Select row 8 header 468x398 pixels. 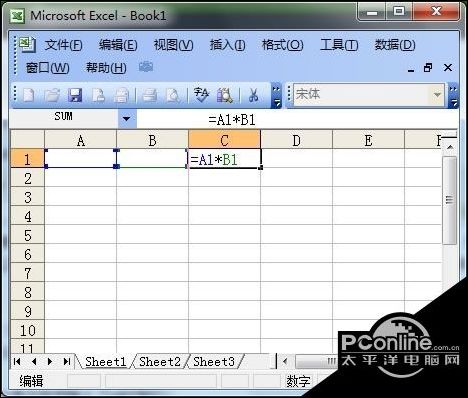pos(27,292)
